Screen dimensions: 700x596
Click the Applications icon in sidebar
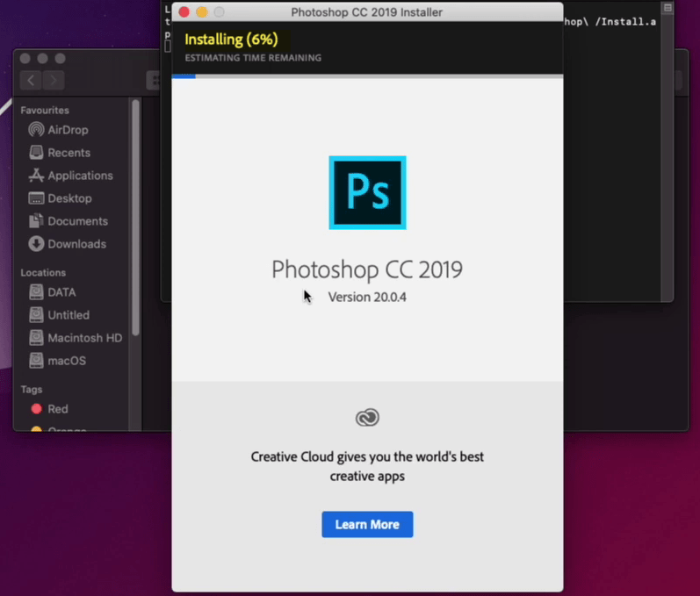(36, 176)
